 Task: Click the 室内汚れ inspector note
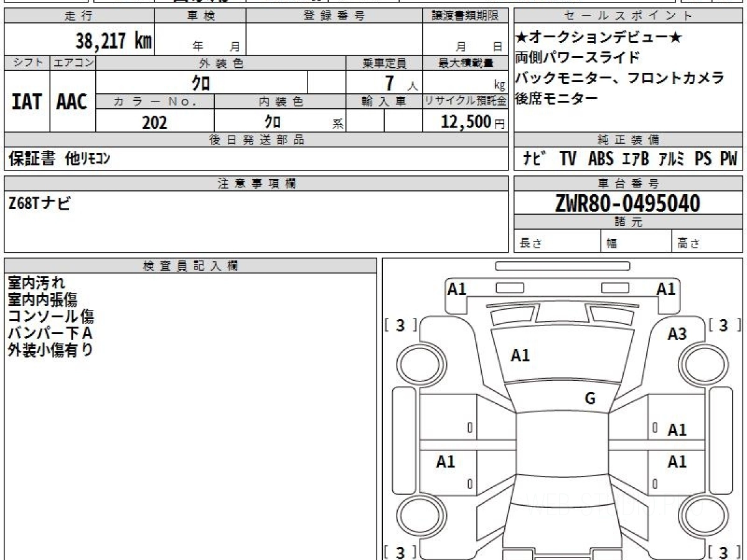tap(37, 283)
